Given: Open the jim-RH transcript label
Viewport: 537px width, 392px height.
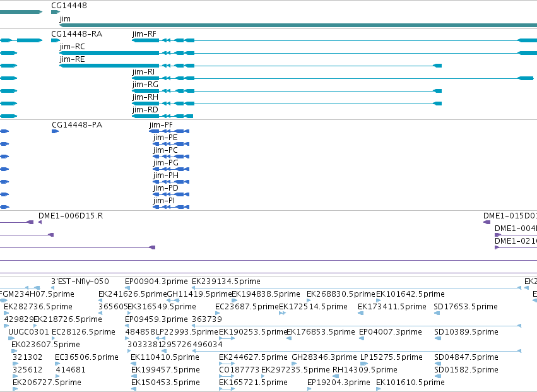Looking at the screenshot, I should tap(145, 97).
